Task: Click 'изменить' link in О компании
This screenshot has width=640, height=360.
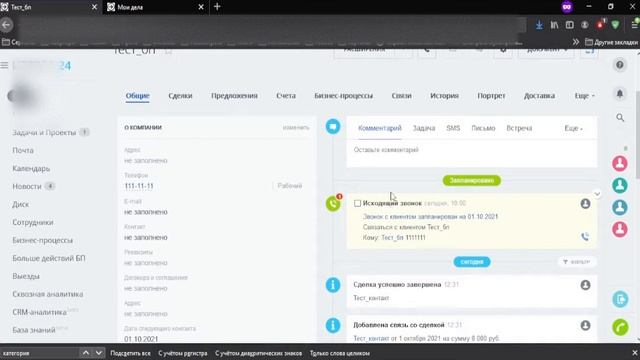Action: click(296, 127)
